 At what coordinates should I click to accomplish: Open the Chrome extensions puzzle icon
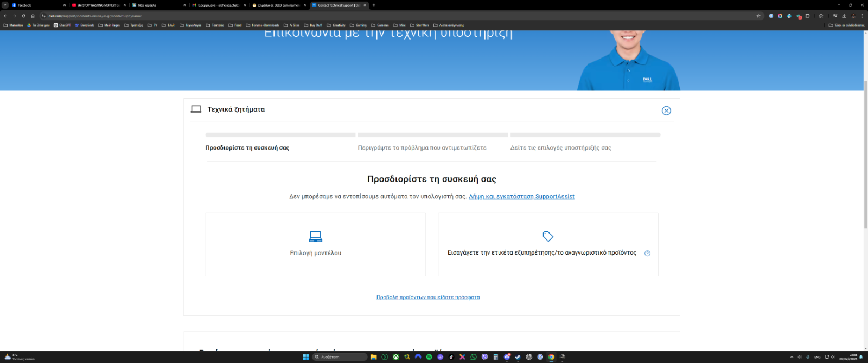point(807,16)
